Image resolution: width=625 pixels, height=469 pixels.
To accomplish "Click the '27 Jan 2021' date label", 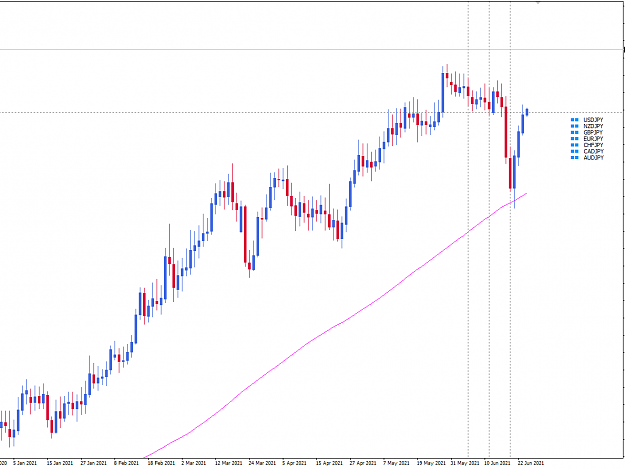I will [x=93, y=463].
